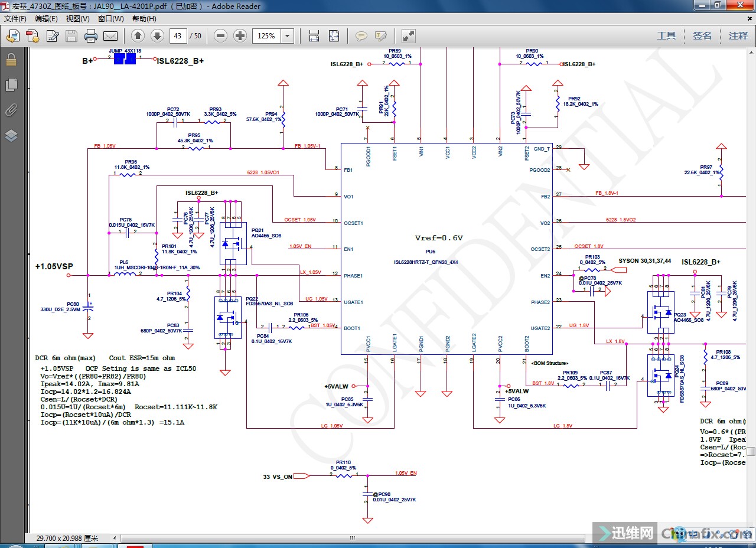Click the send email envelope icon

coord(110,37)
